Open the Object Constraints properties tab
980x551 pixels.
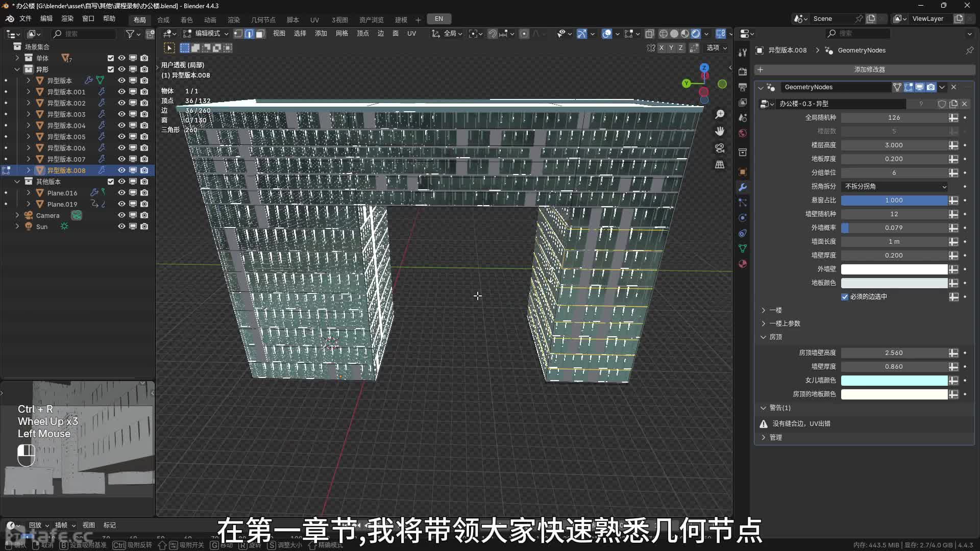click(743, 233)
